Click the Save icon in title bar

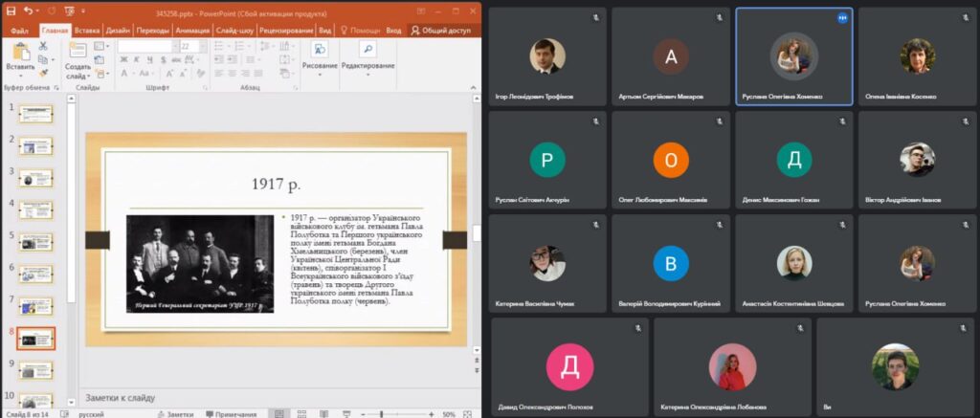(11, 11)
